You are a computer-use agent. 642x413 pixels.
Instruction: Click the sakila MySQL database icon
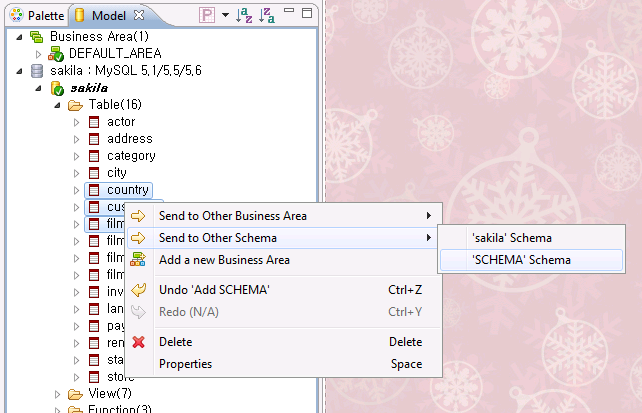coord(37,71)
